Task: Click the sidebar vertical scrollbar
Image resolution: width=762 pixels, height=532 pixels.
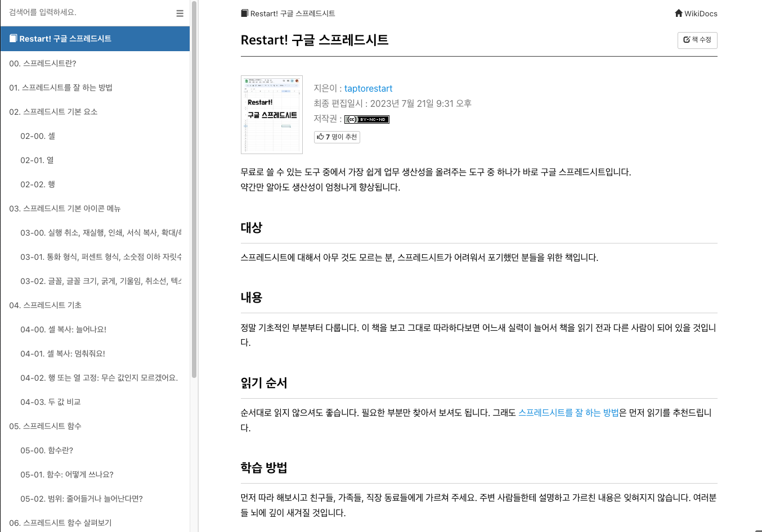Action: click(194, 189)
